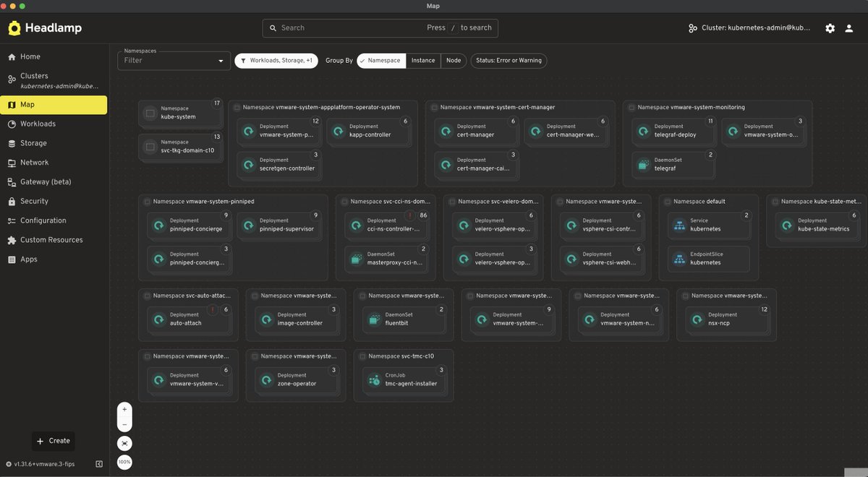Click the cluster selector kubernetes-admin button
The width and height of the screenshot is (868, 477).
pos(749,28)
